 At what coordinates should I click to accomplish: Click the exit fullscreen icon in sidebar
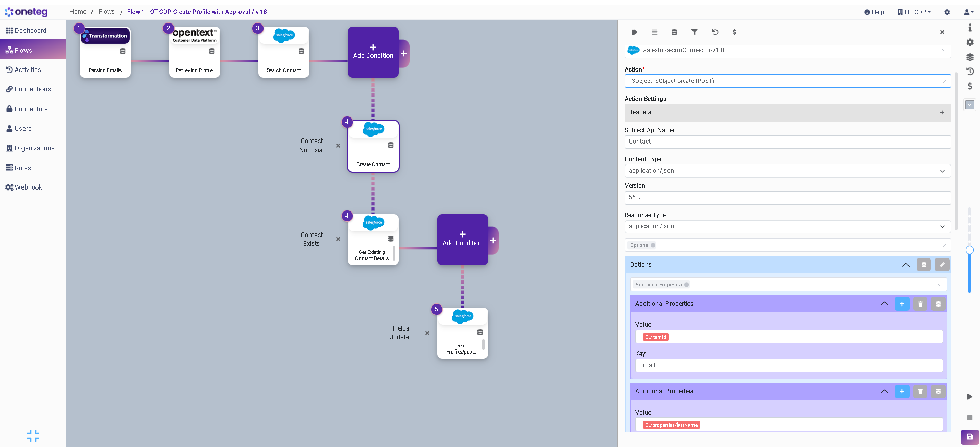(33, 435)
